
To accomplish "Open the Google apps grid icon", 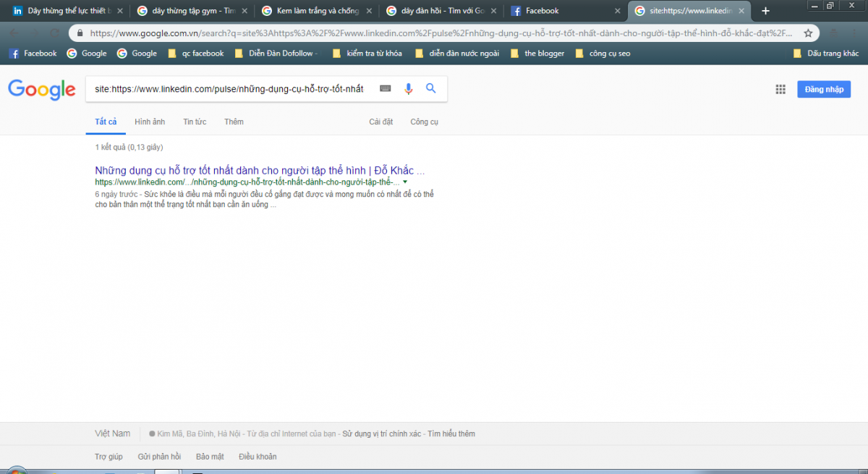I will point(780,89).
